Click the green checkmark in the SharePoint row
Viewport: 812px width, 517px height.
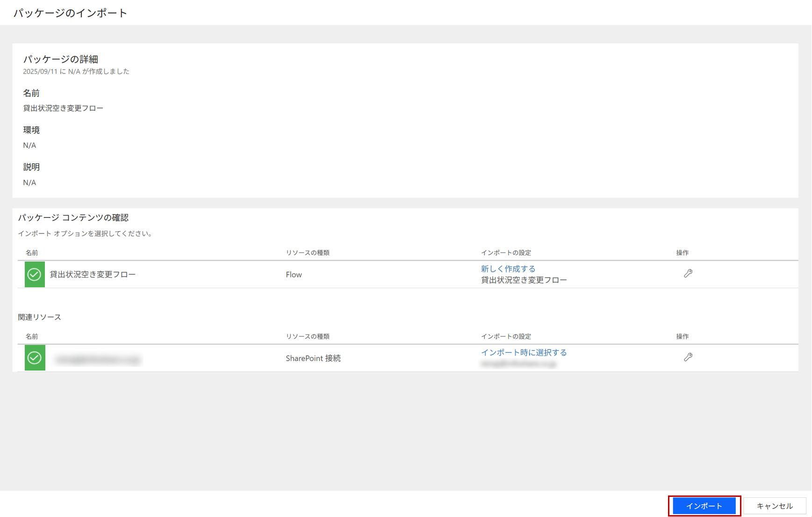(35, 358)
